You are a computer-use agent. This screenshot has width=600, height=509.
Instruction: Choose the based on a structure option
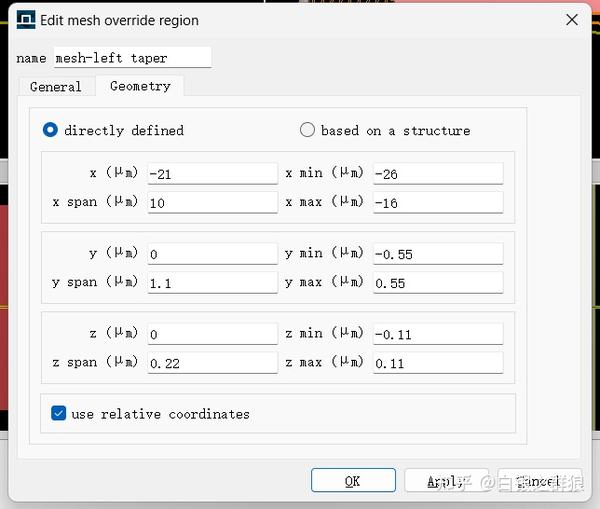pos(308,130)
